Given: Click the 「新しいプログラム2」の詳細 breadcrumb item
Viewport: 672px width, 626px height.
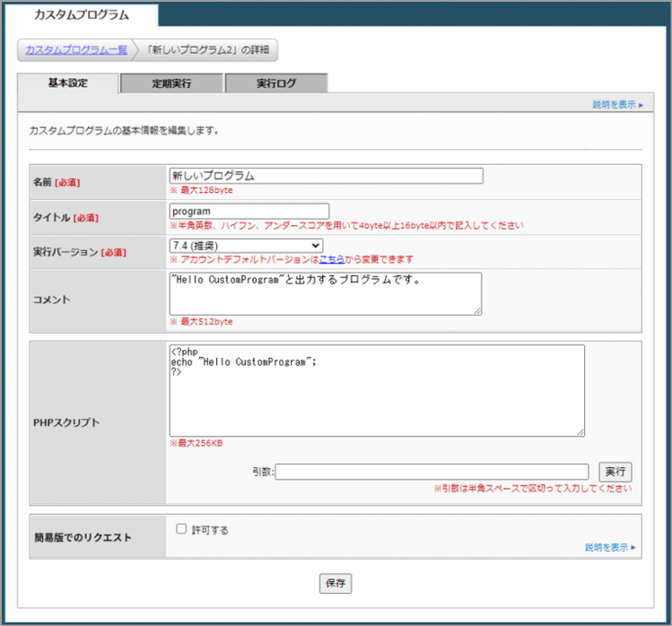Looking at the screenshot, I should point(207,50).
